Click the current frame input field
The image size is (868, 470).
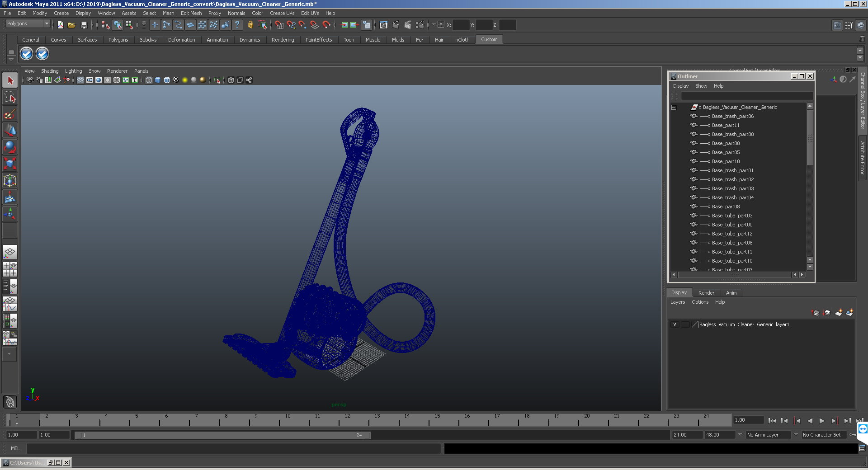(x=748, y=420)
